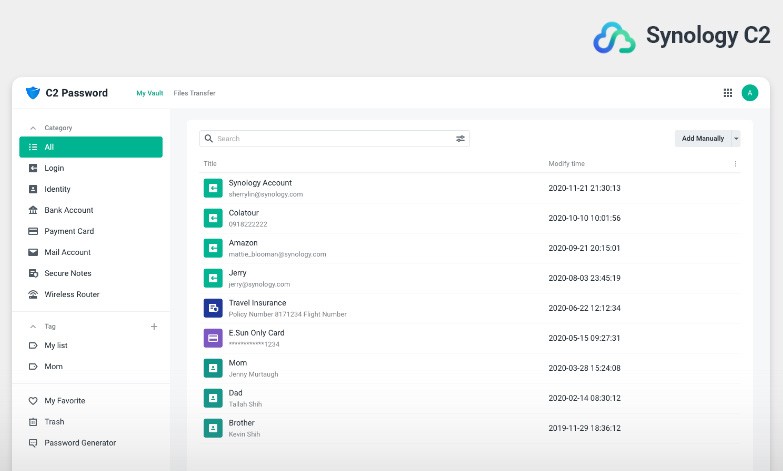
Task: Focus the Search input field
Action: coord(335,138)
